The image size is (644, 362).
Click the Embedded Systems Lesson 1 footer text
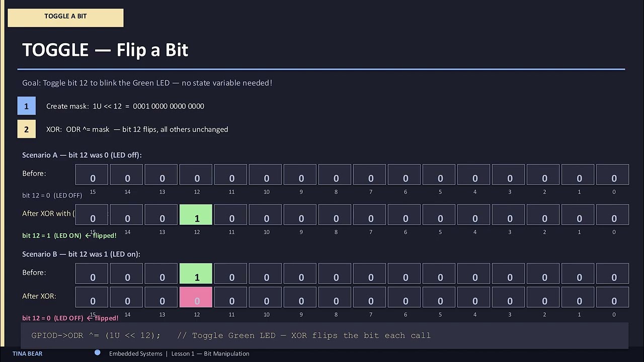click(179, 353)
